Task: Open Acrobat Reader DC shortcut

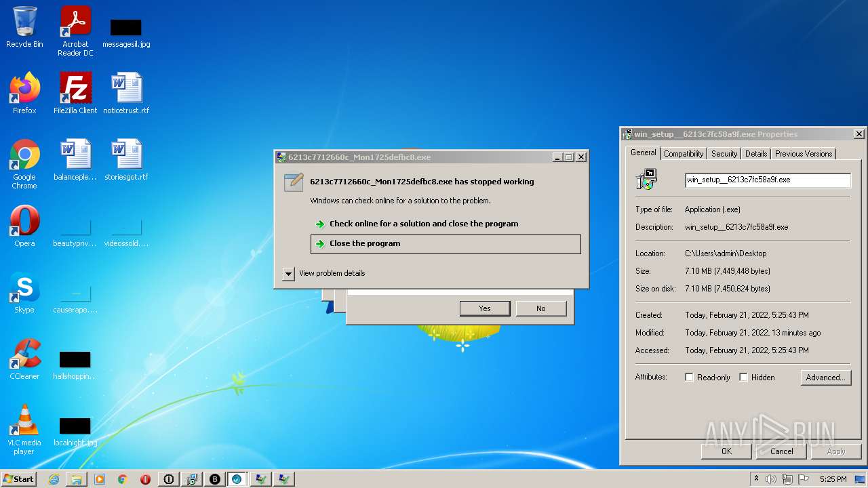Action: tap(75, 31)
